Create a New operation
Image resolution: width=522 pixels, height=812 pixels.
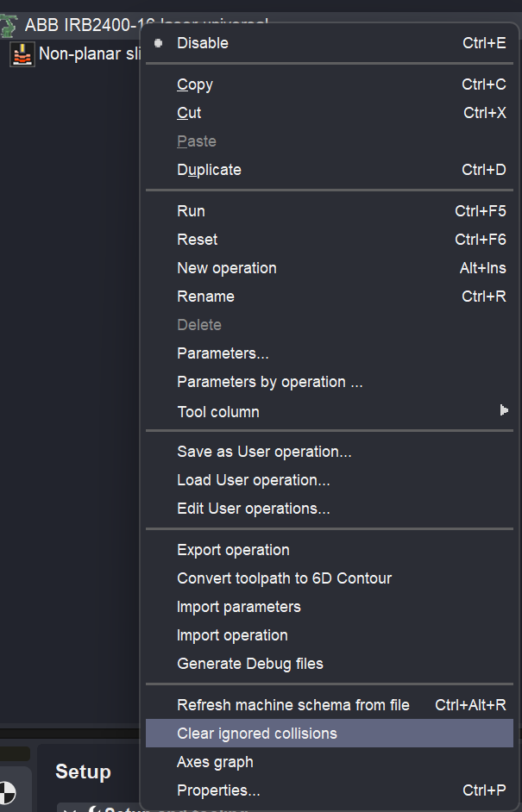[x=226, y=268]
